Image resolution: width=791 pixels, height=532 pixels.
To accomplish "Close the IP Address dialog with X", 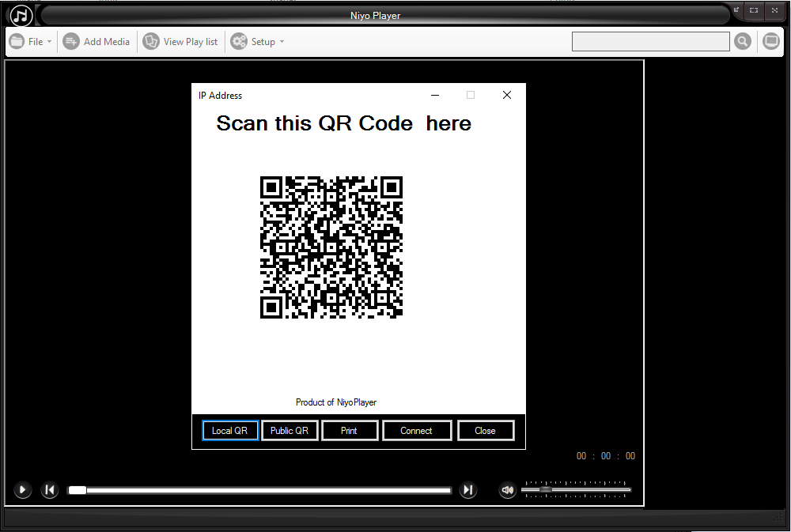I will pos(507,95).
